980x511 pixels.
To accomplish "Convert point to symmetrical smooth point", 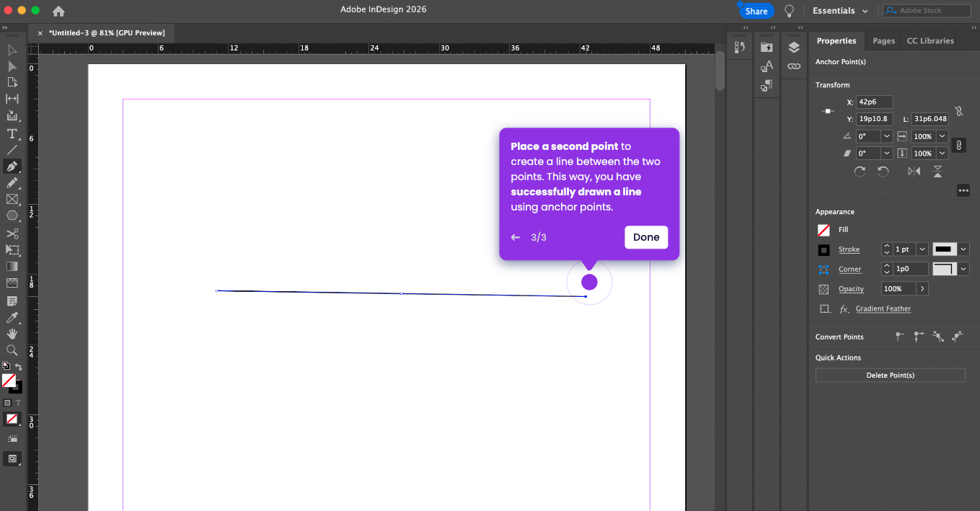I will 957,336.
